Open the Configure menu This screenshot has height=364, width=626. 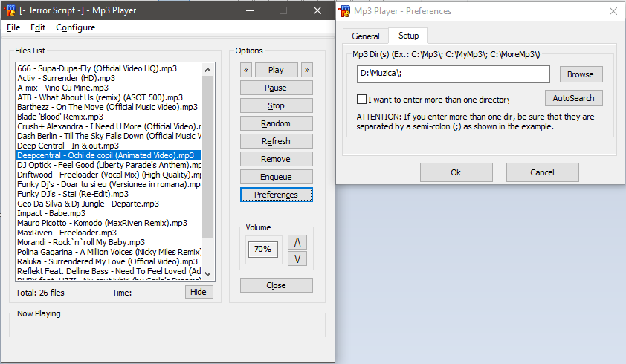click(75, 27)
